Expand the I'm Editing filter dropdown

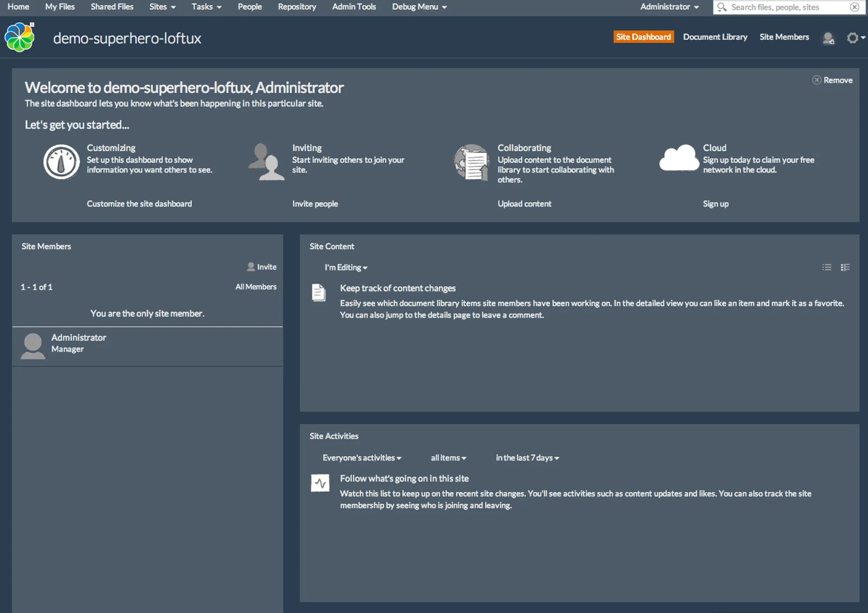coord(346,267)
